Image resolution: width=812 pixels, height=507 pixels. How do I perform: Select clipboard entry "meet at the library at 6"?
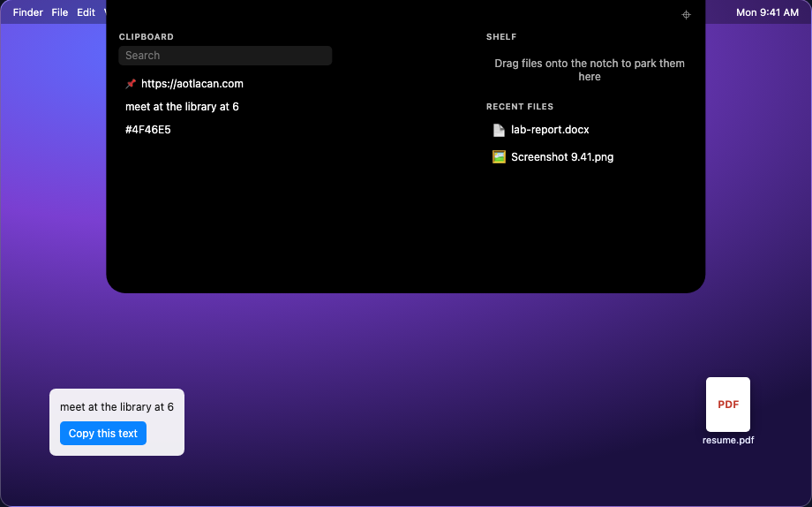[225, 107]
